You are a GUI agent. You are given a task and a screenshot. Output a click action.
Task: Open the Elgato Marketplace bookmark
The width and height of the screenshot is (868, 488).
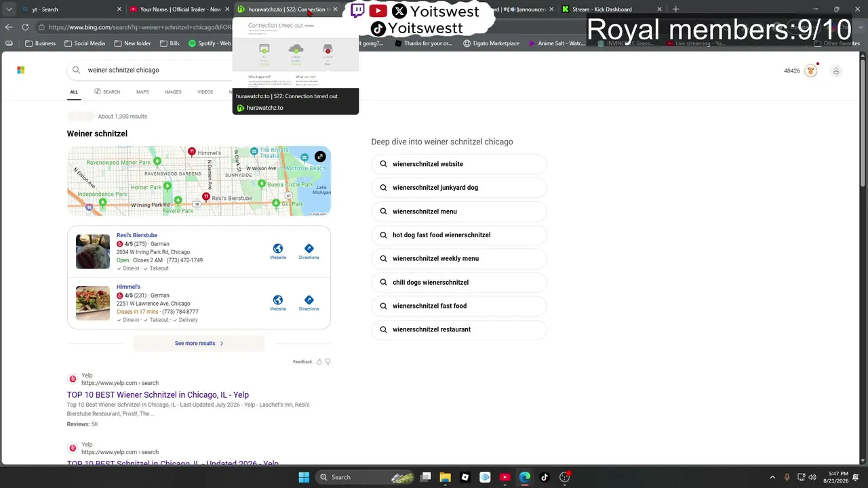(x=491, y=43)
